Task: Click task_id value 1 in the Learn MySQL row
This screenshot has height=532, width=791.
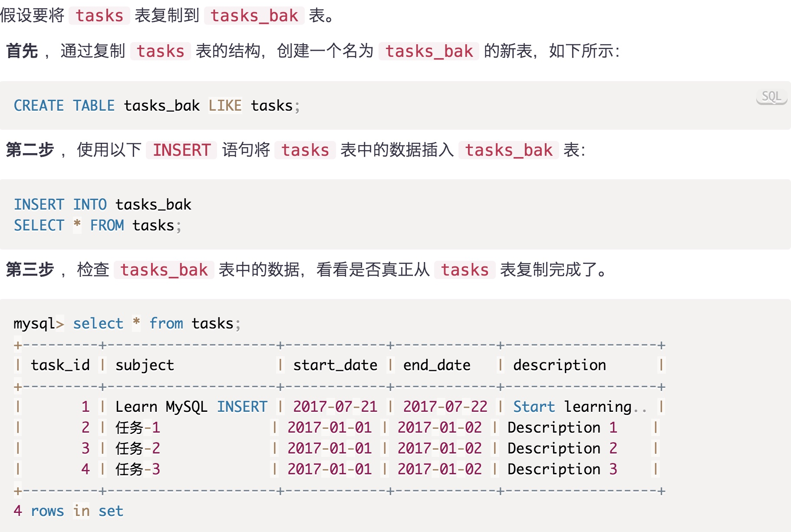Action: (86, 407)
